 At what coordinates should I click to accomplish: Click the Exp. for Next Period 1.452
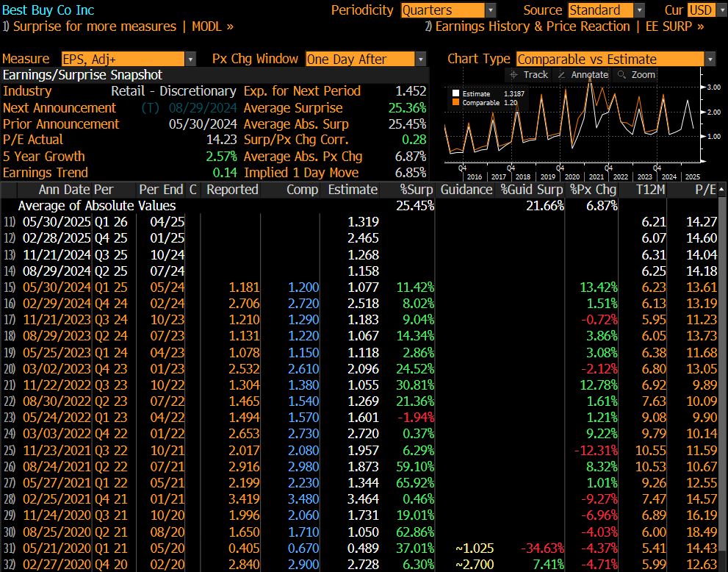coord(411,91)
